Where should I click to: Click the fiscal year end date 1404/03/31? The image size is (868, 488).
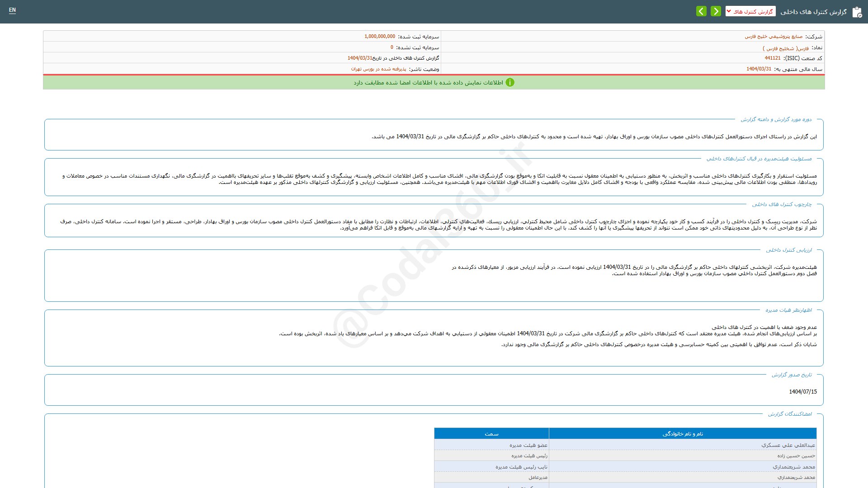[759, 69]
